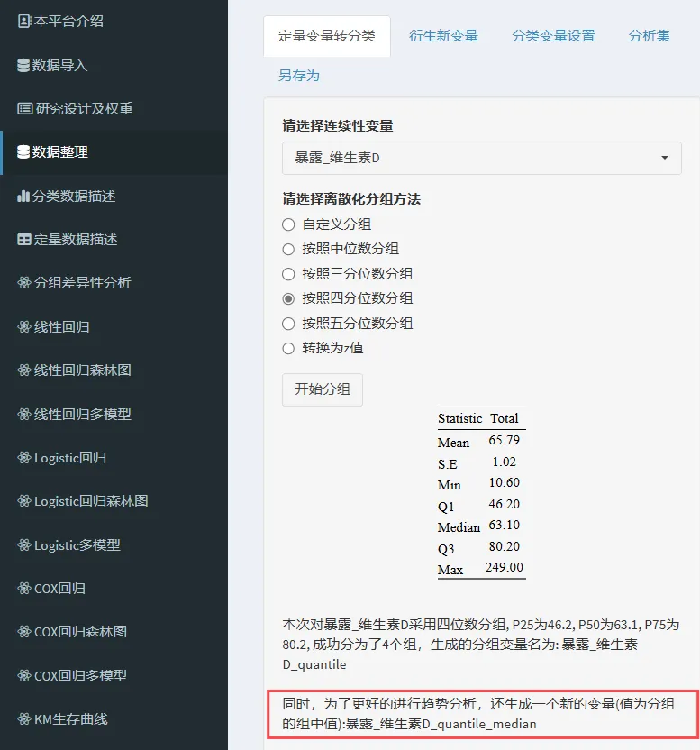Click the 本平台介绍 sidebar icon

tap(24, 21)
